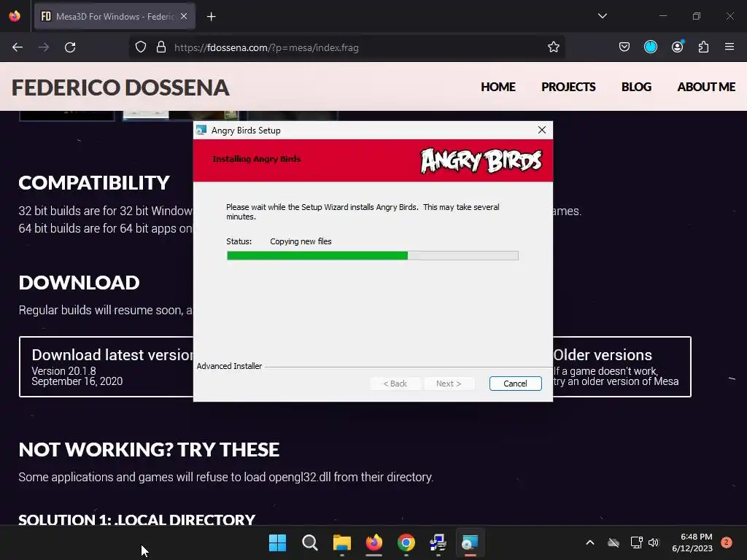Close the Angry Birds Setup dialog

542,130
